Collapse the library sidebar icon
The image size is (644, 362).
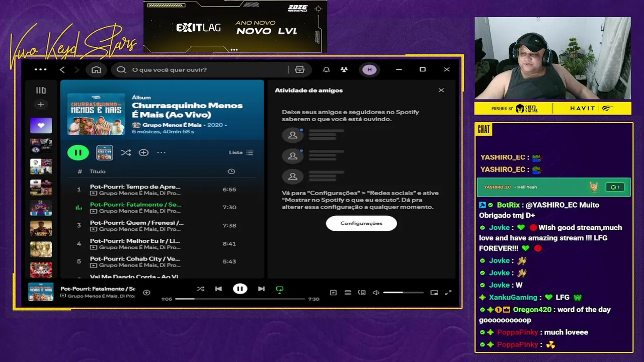[41, 90]
